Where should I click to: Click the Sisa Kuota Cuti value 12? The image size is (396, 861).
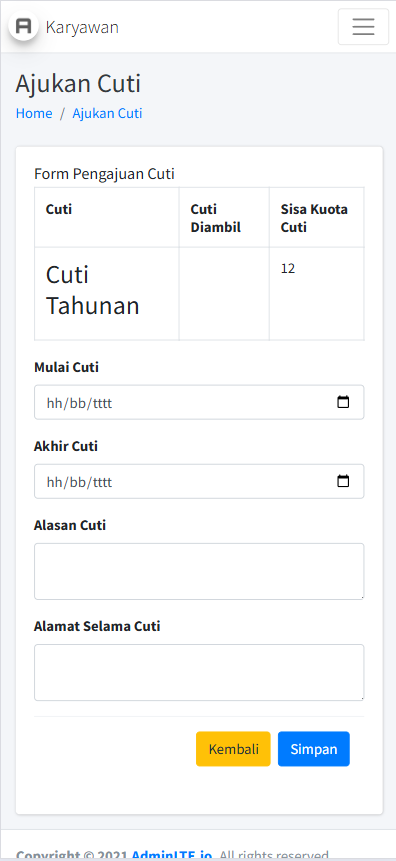[x=288, y=269]
